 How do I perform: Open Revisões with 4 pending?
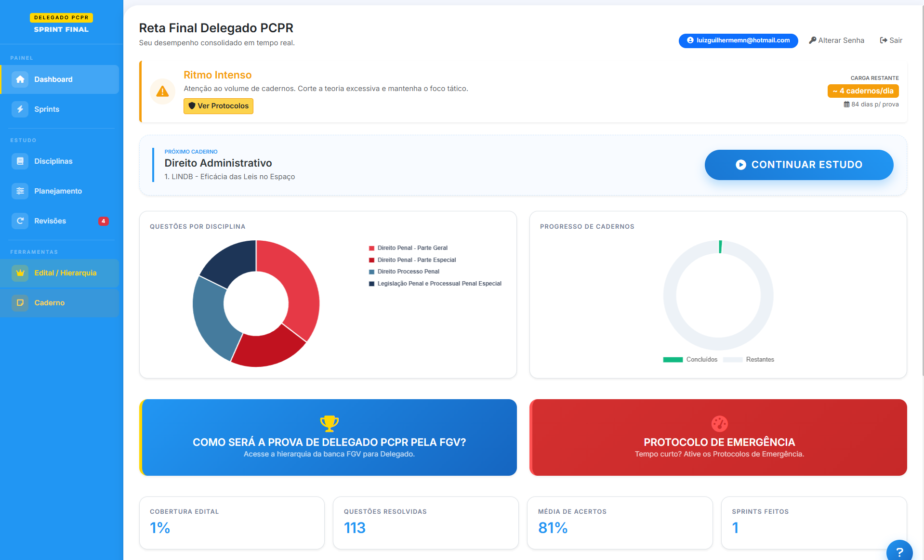(x=60, y=221)
